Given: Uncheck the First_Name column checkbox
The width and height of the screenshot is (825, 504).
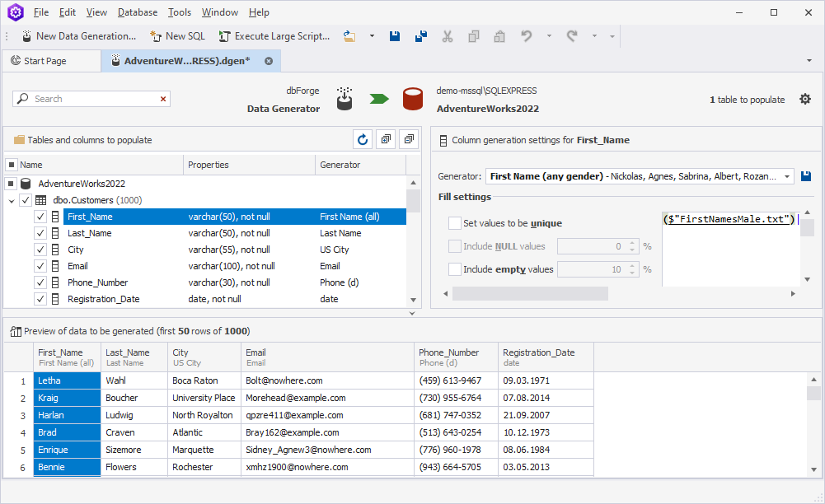Looking at the screenshot, I should pos(40,217).
